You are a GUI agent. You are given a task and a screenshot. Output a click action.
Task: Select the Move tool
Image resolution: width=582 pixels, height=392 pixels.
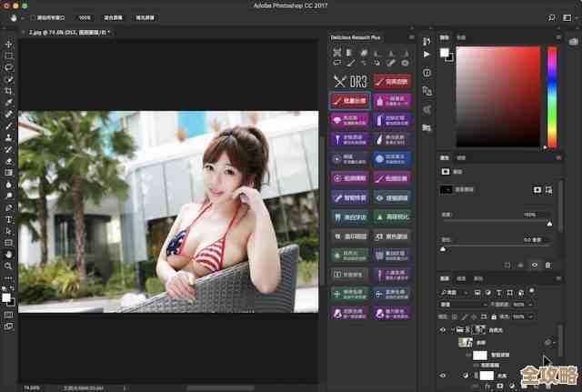[8, 44]
